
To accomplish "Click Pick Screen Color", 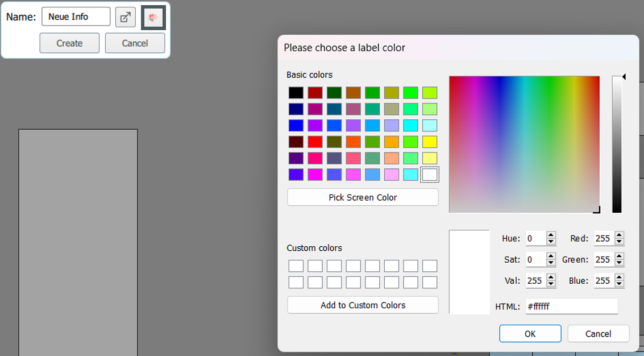I will 363,197.
